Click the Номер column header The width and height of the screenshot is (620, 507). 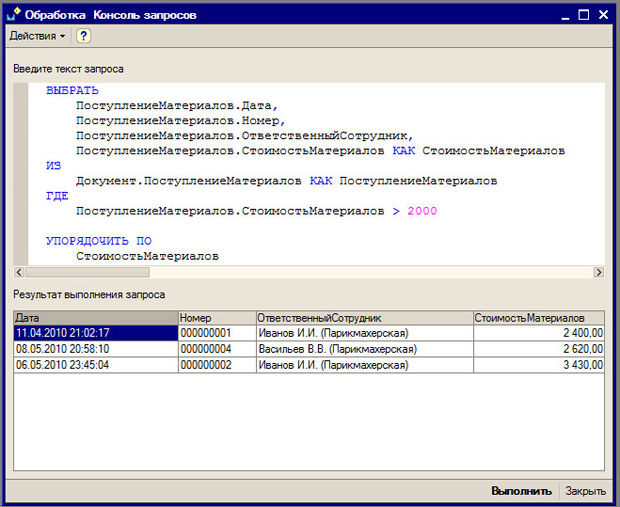coord(217,318)
